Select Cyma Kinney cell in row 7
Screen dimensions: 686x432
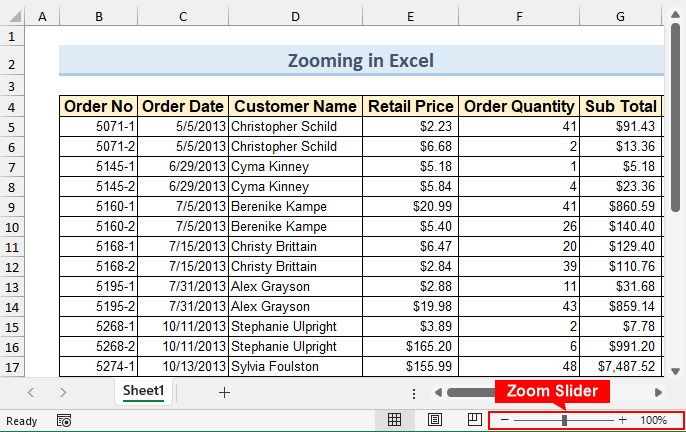(295, 166)
